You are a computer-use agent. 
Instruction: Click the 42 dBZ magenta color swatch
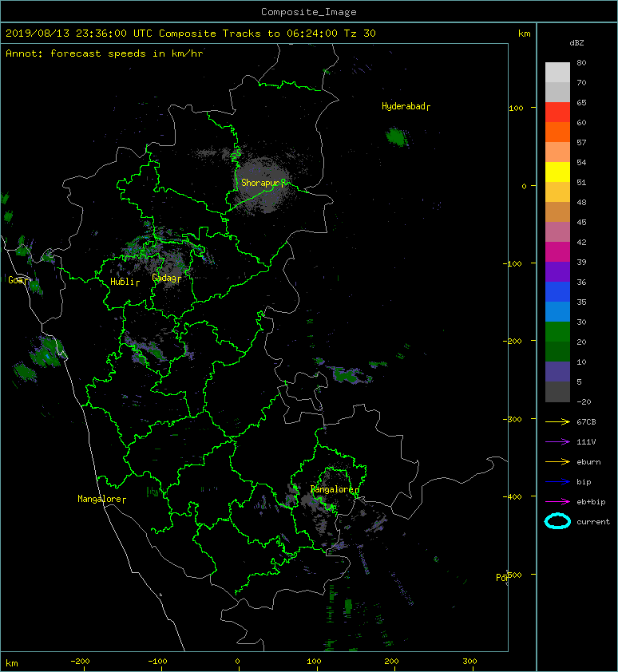tap(557, 252)
